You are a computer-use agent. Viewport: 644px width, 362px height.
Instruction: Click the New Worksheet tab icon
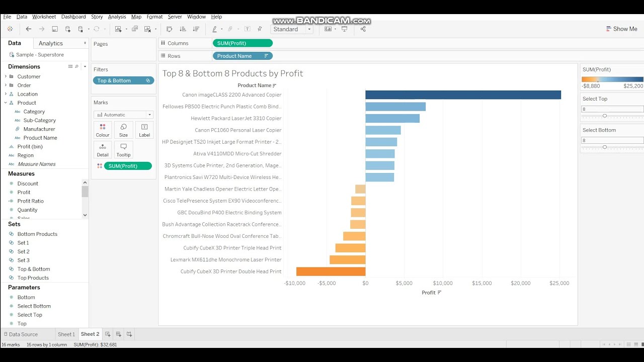coord(108,334)
